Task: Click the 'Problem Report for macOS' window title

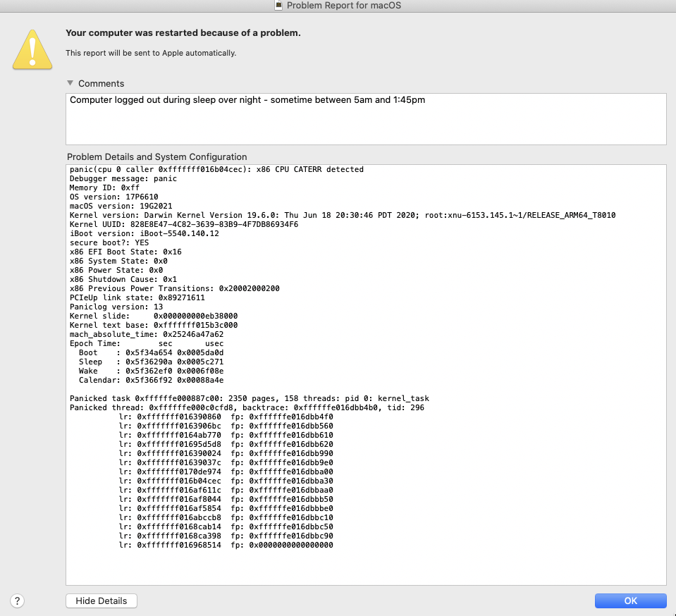Action: 344,5
